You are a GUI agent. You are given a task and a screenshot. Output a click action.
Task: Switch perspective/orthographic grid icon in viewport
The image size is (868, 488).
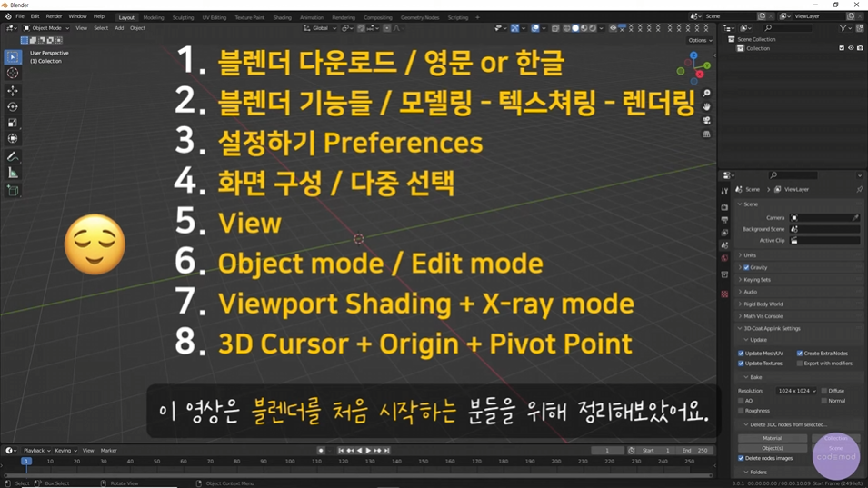(x=706, y=134)
